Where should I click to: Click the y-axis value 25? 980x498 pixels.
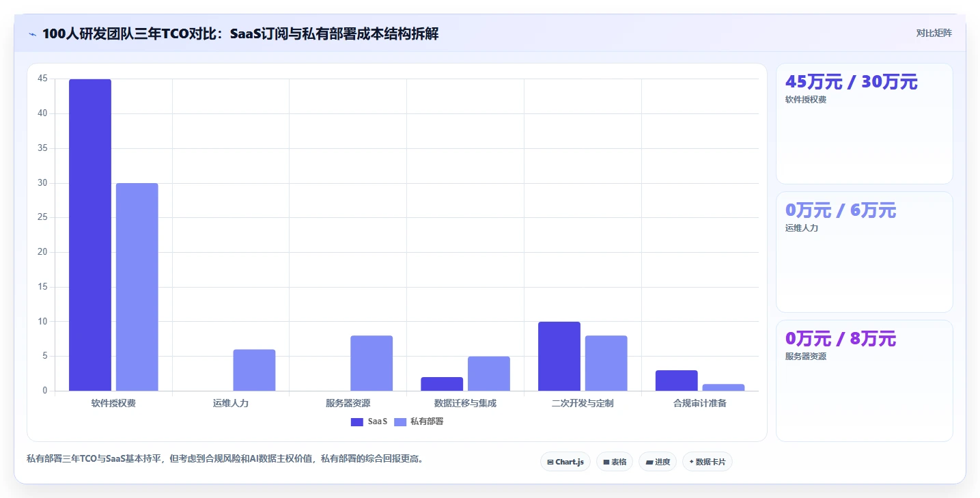(x=43, y=217)
